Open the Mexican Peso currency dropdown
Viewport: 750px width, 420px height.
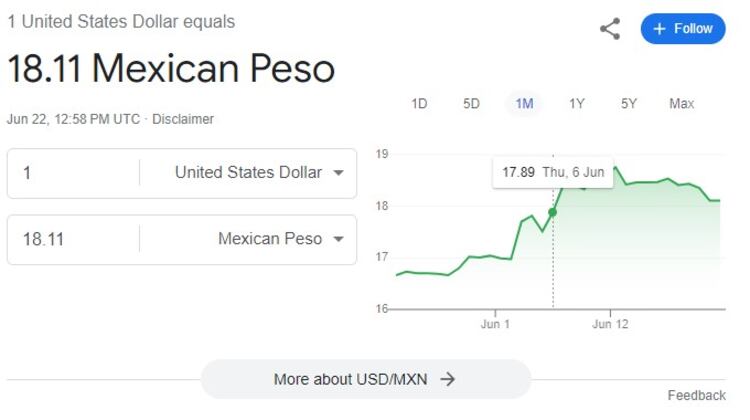[280, 239]
